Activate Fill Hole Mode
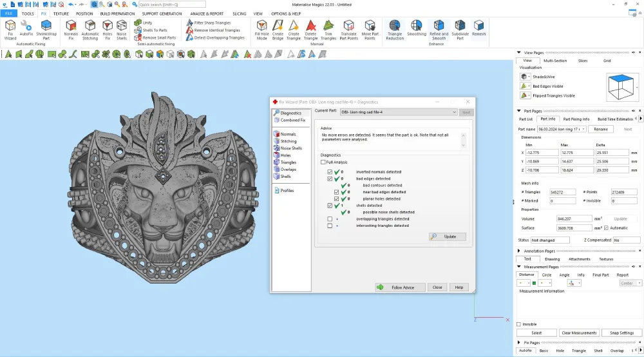The height and width of the screenshot is (357, 644). (x=261, y=30)
